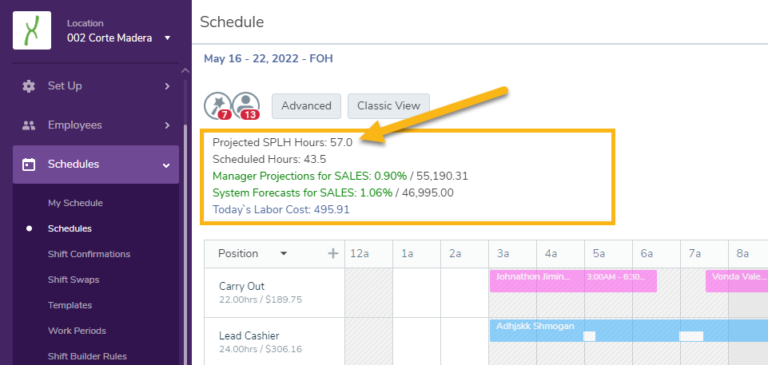Click the Set Up gear icon
This screenshot has width=768, height=365.
point(29,86)
